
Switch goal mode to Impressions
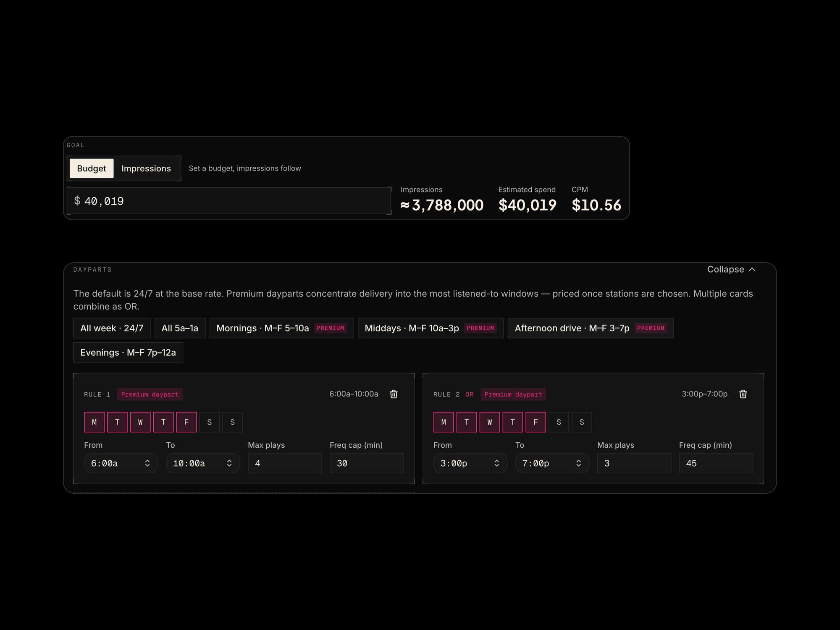tap(146, 168)
